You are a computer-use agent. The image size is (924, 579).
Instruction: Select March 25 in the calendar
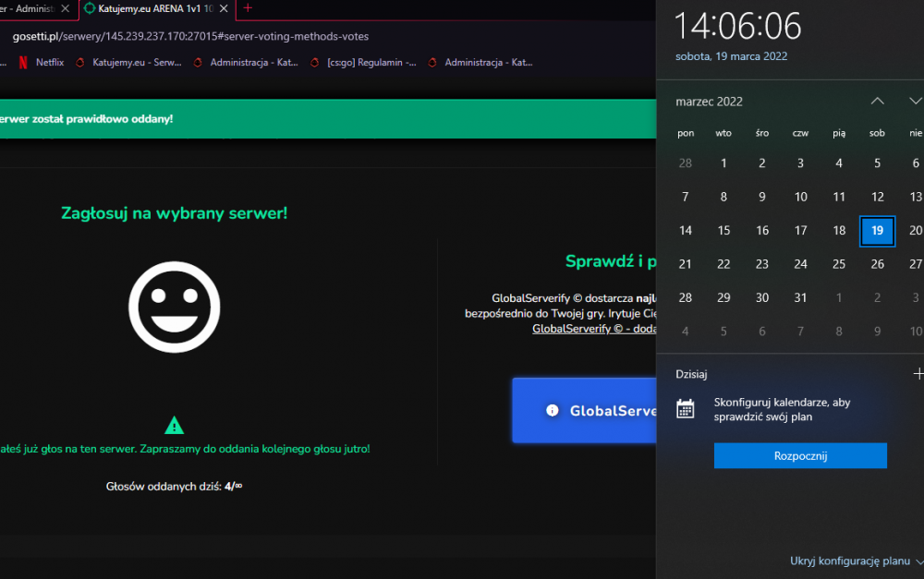point(839,264)
